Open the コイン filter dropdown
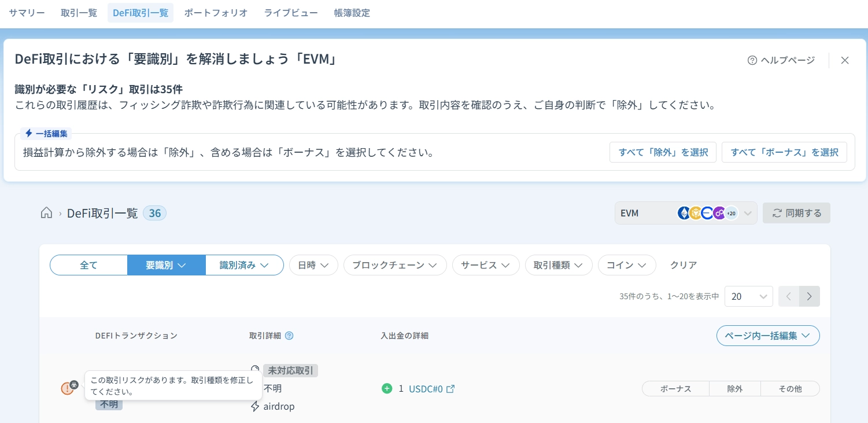This screenshot has height=423, width=868. [627, 265]
